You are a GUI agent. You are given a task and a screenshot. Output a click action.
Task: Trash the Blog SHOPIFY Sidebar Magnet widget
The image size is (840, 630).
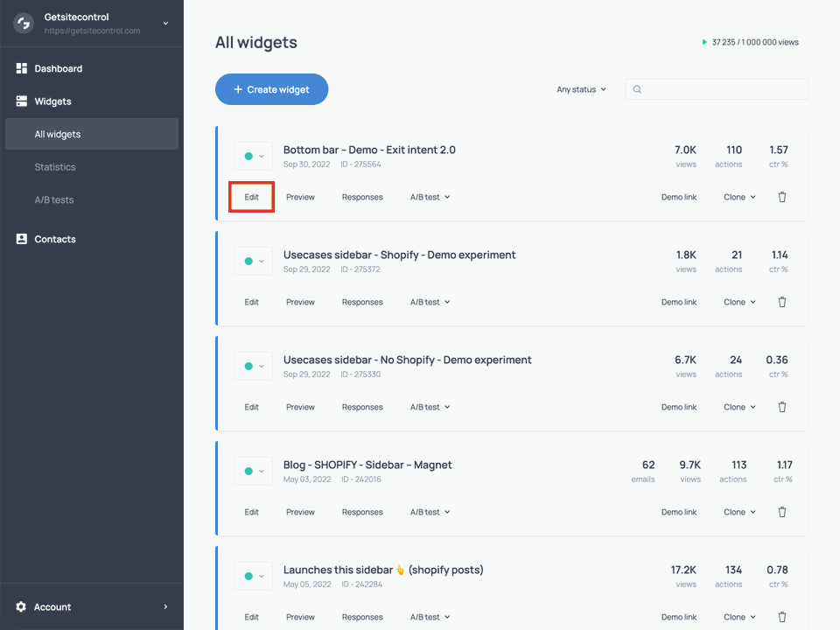(x=781, y=512)
